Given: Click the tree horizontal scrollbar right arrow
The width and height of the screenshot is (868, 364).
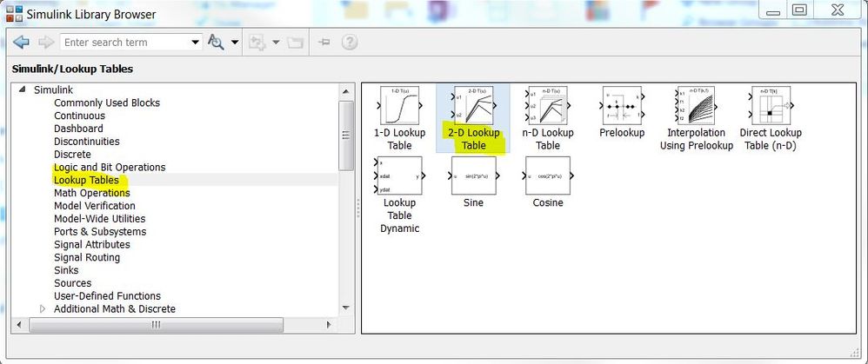Looking at the screenshot, I should (x=330, y=325).
